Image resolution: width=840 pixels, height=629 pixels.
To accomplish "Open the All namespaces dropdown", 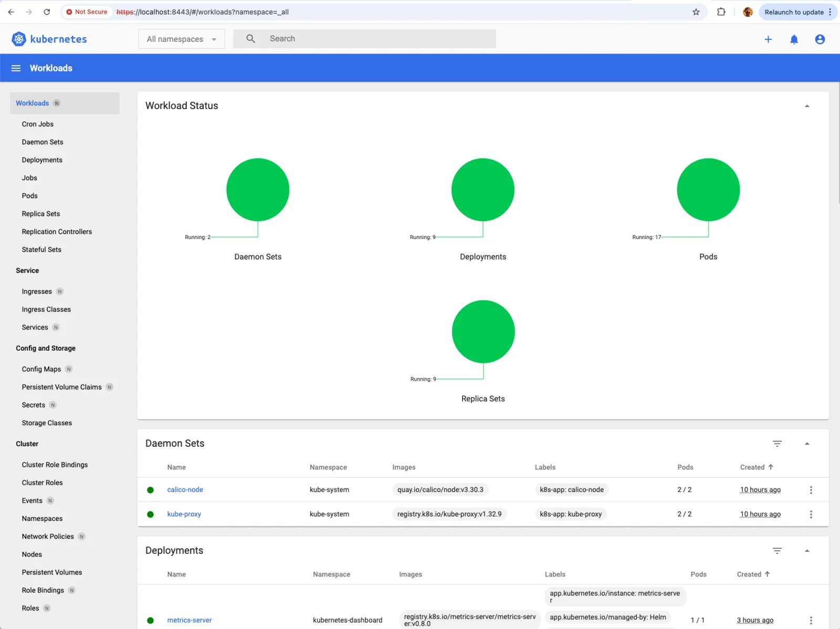I will pos(182,39).
